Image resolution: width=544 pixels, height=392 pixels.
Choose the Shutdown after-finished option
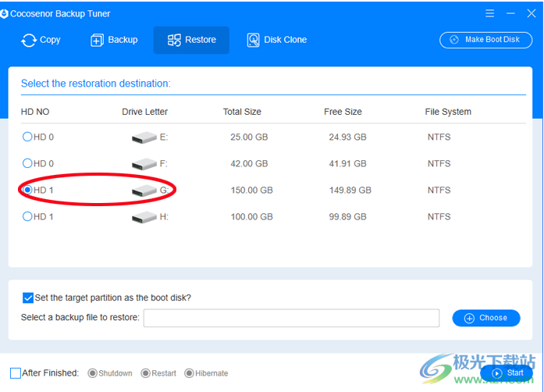tap(93, 373)
